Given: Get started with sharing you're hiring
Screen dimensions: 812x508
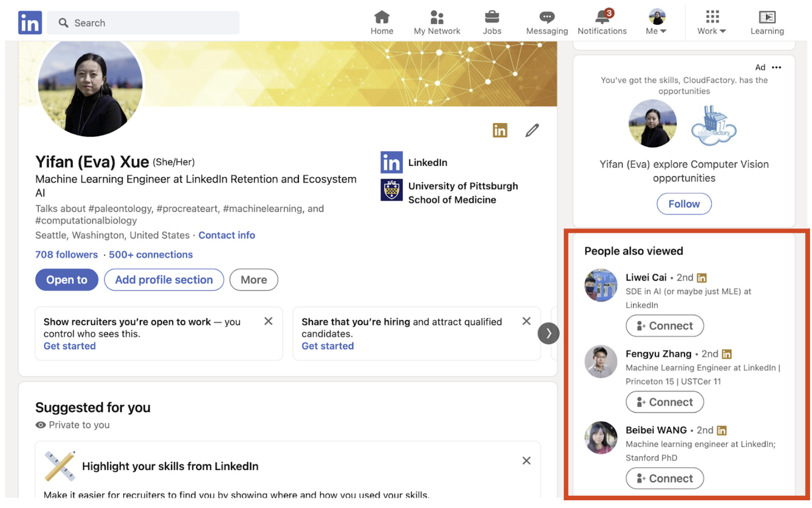Looking at the screenshot, I should pyautogui.click(x=328, y=346).
